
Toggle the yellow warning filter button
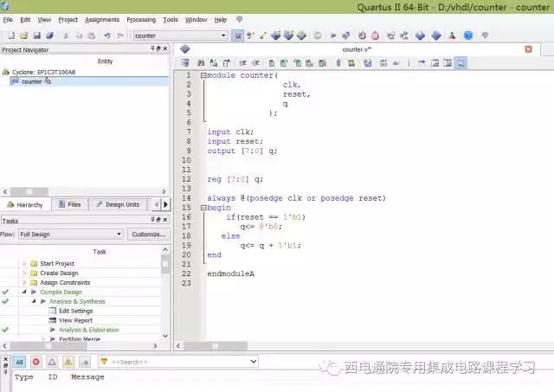[68, 362]
